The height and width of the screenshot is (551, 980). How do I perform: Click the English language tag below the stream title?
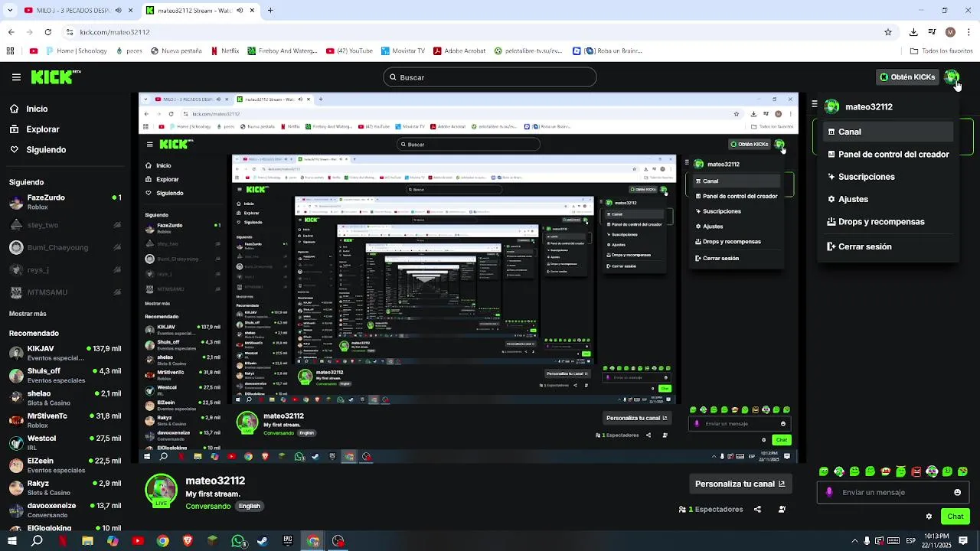pyautogui.click(x=250, y=507)
